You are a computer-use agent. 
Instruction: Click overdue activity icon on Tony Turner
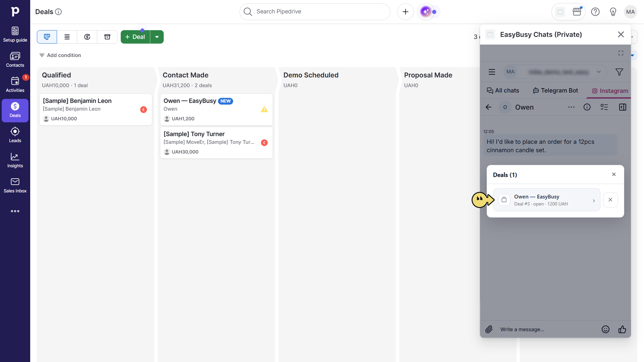264,143
